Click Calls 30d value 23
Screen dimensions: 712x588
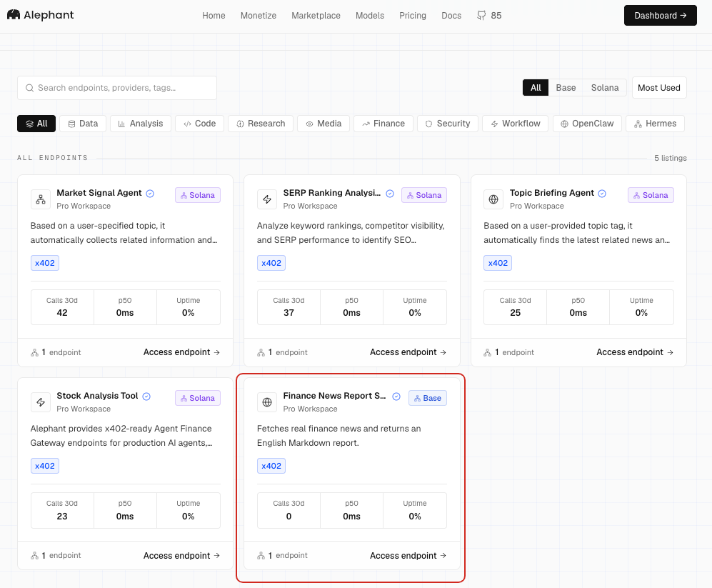62,517
